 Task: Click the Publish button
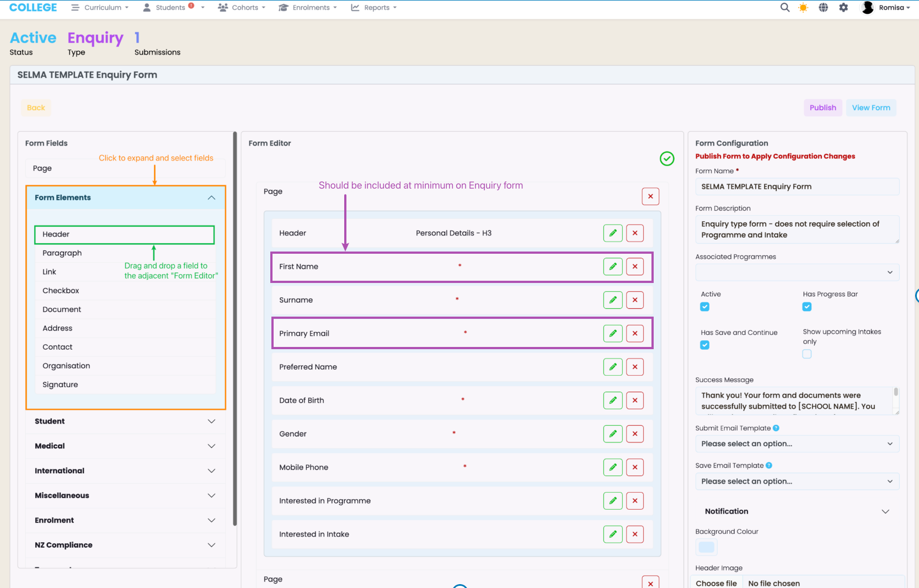pos(822,108)
